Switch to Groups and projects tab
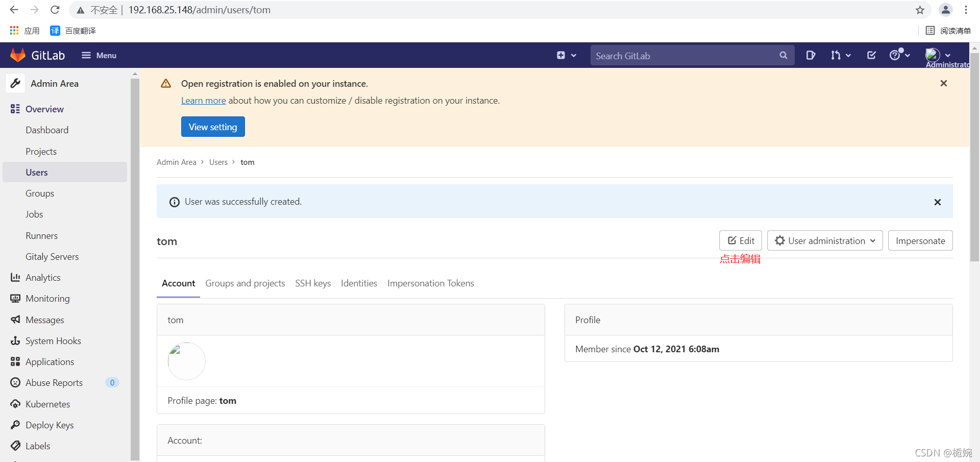The height and width of the screenshot is (462, 980). click(245, 283)
